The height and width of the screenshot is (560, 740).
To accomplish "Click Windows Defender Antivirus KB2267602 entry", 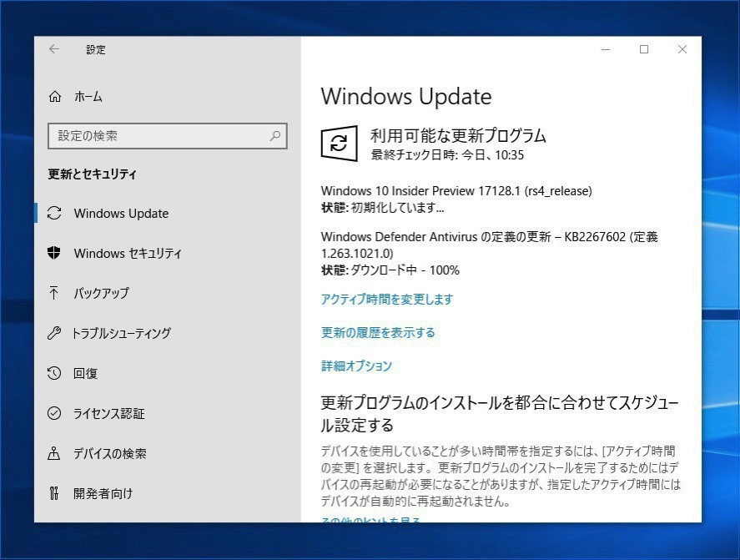I will (x=490, y=245).
